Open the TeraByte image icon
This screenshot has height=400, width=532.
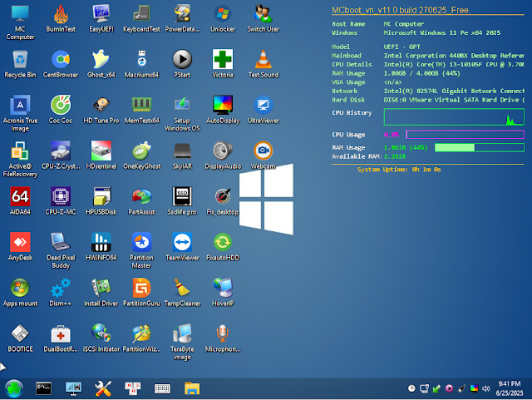point(182,342)
